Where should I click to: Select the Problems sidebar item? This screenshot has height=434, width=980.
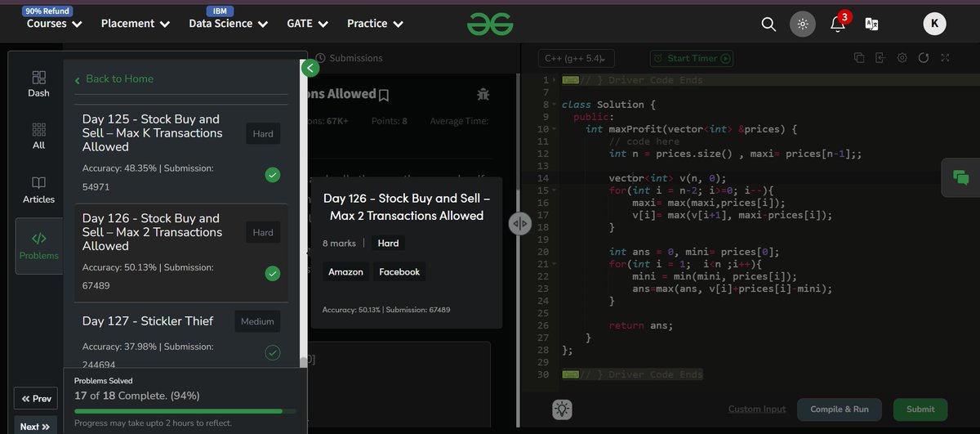tap(39, 246)
